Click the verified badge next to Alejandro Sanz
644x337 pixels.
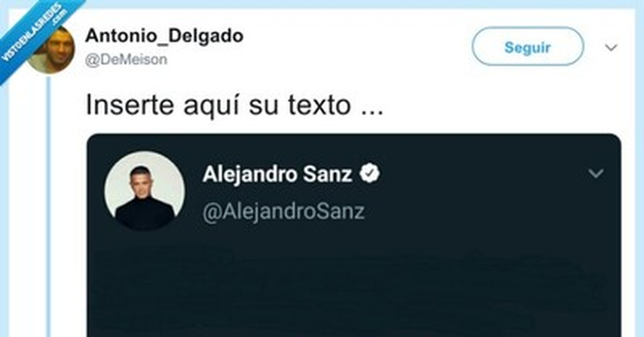[x=369, y=173]
